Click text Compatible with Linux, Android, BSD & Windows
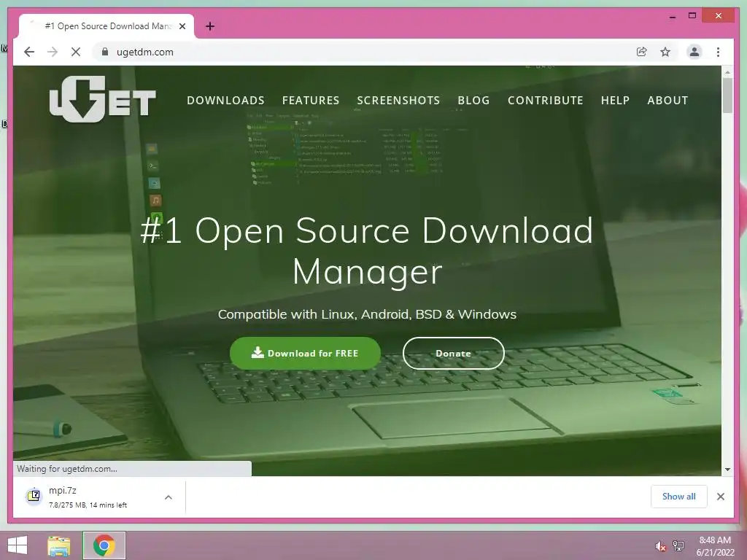Image resolution: width=747 pixels, height=560 pixels. [367, 314]
